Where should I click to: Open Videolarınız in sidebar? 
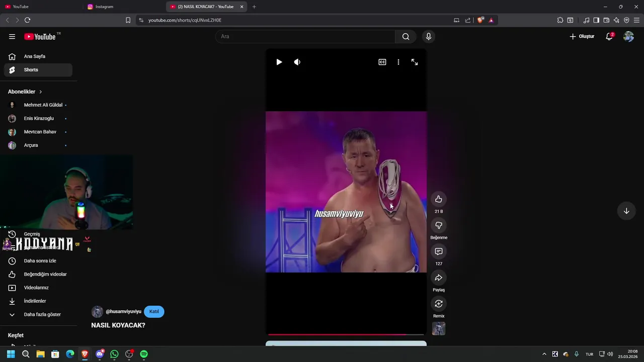click(38, 288)
